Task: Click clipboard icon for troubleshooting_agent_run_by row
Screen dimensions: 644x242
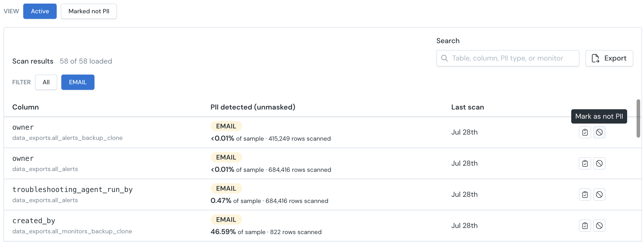Action: coord(585,195)
